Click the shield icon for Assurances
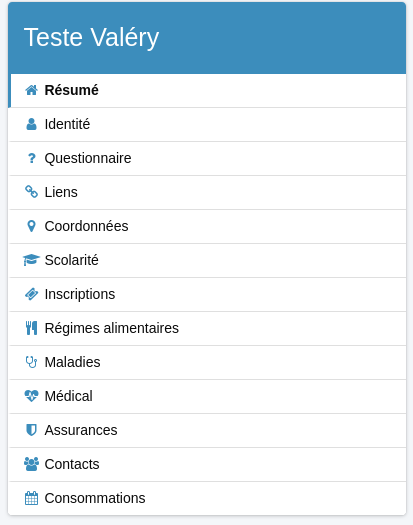This screenshot has width=413, height=525. 31,430
